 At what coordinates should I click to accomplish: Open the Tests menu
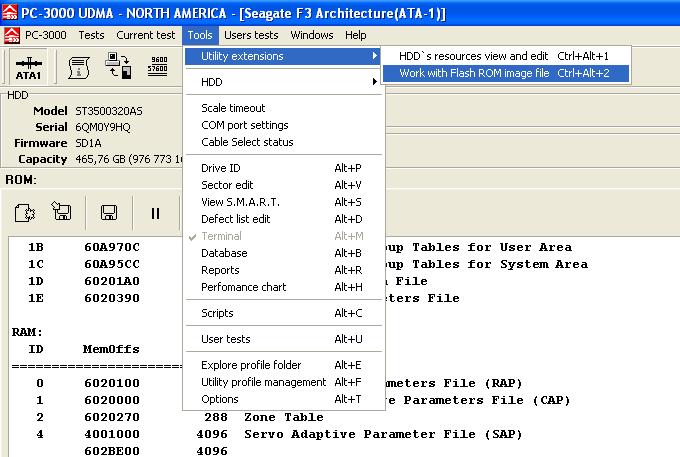pos(91,35)
